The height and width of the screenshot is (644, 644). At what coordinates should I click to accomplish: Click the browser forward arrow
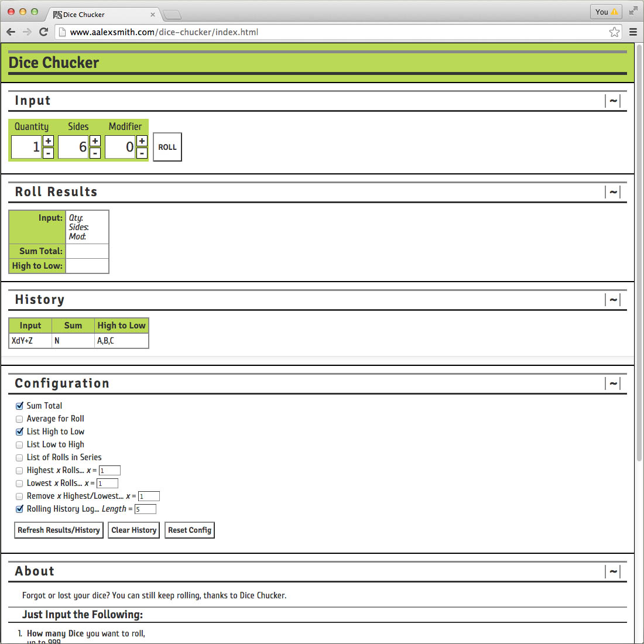click(27, 32)
